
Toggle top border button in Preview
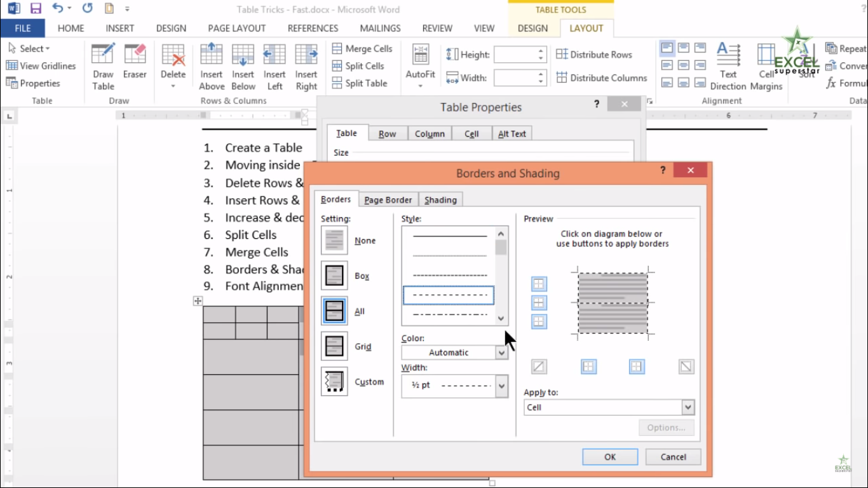click(539, 284)
